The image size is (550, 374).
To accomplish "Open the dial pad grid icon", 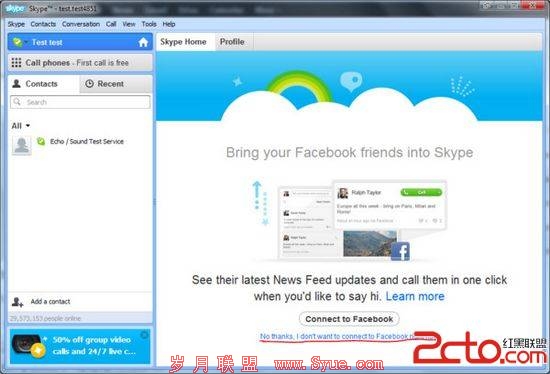I will tap(16, 63).
